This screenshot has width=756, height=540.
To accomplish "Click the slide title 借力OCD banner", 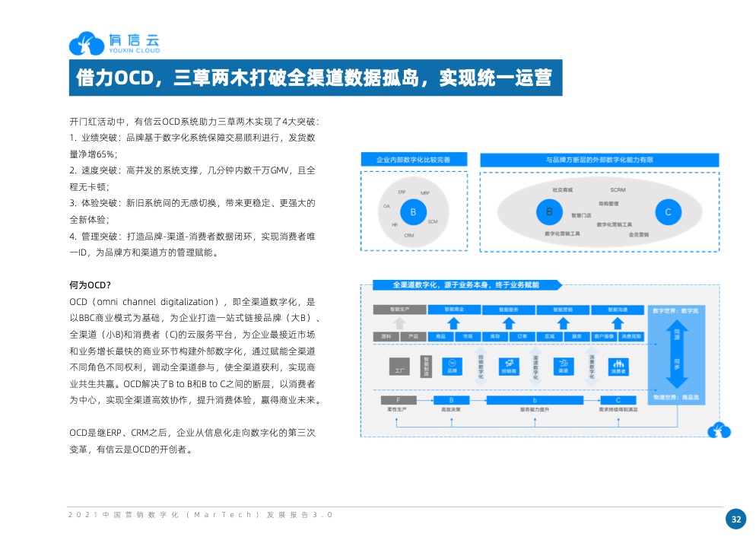I will click(316, 78).
